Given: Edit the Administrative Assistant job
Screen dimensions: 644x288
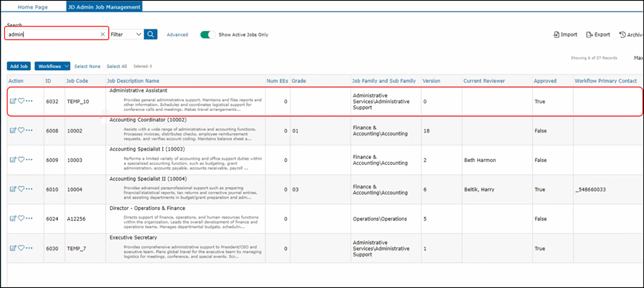Looking at the screenshot, I should coord(13,101).
